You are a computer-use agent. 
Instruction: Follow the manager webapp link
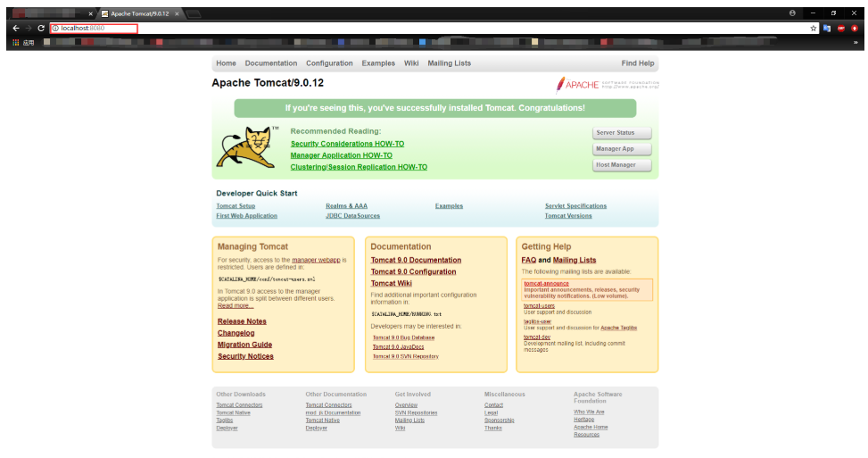pos(316,260)
